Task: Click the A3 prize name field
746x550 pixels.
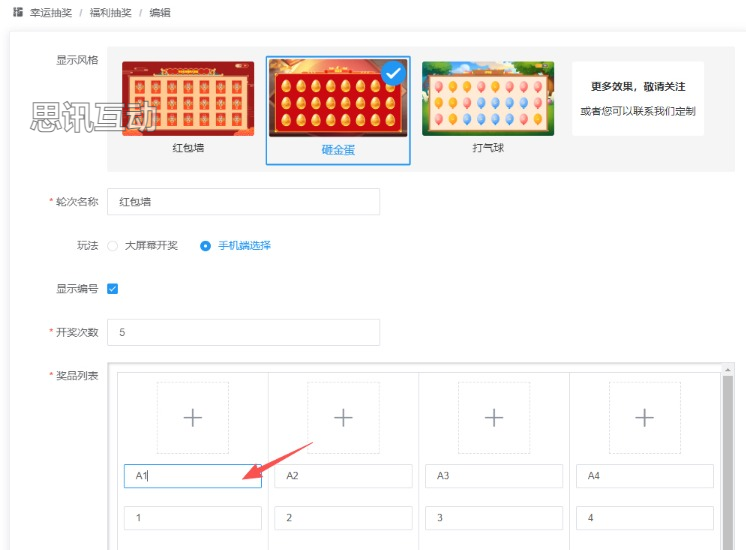Action: pos(494,476)
